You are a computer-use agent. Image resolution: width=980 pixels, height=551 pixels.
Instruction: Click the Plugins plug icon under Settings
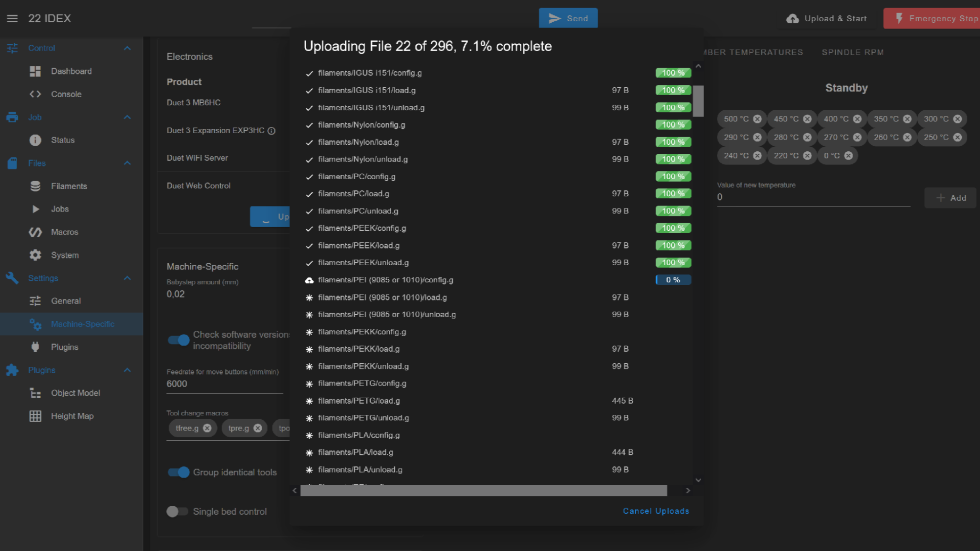pos(35,347)
